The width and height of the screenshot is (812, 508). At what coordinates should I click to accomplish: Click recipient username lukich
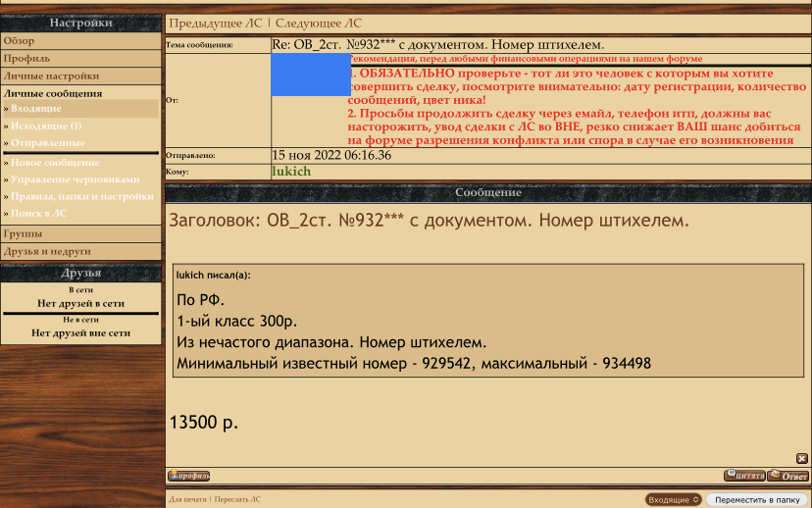[291, 172]
